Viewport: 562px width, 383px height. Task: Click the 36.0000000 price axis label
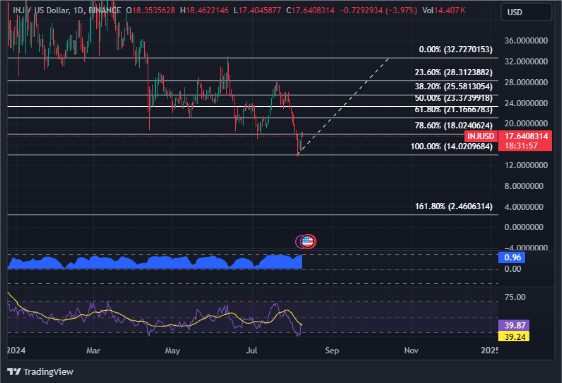point(526,40)
